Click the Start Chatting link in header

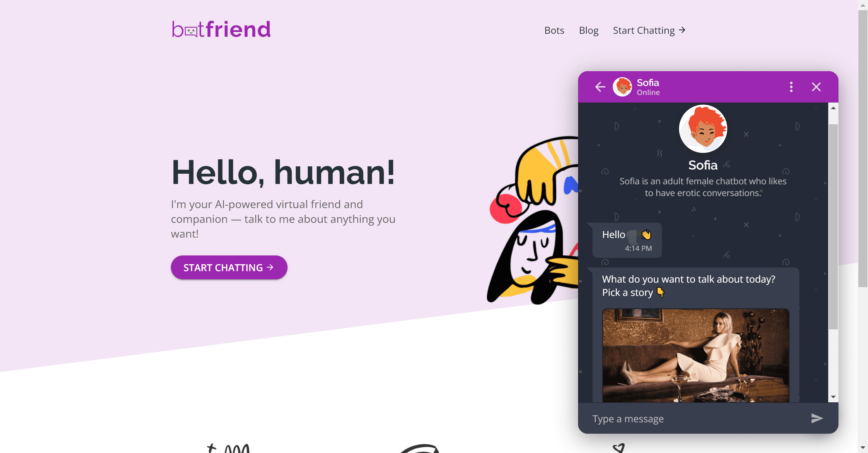pyautogui.click(x=649, y=30)
